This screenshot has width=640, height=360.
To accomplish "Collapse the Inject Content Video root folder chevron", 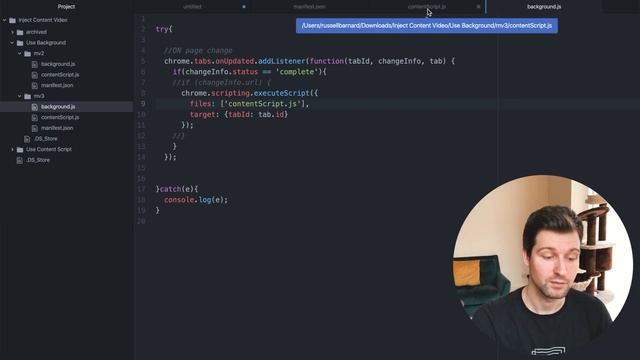I will pyautogui.click(x=4, y=20).
